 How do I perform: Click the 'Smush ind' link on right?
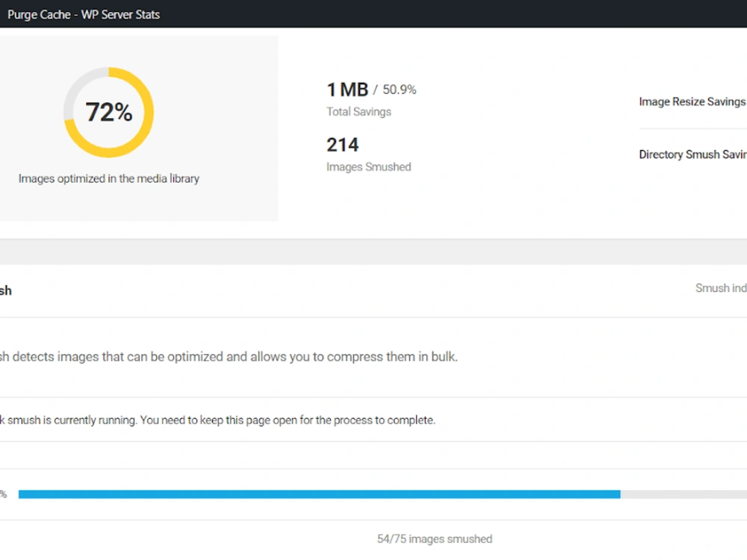[x=721, y=287]
